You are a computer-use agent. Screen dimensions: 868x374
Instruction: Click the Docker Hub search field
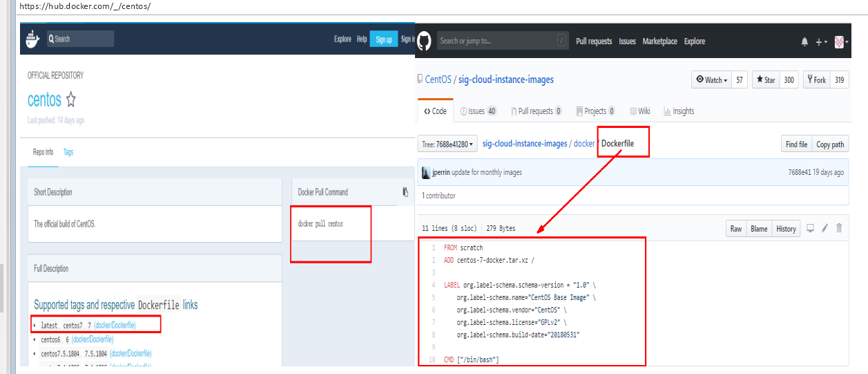pos(80,39)
